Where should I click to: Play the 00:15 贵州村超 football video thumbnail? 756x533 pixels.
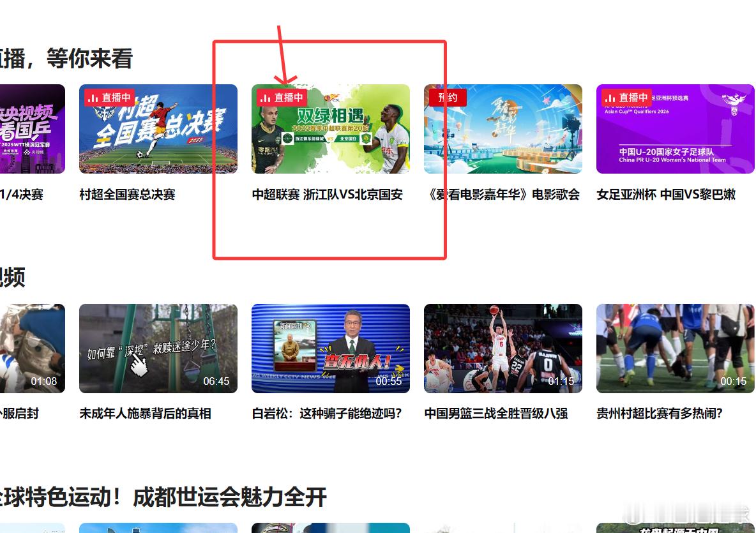tap(676, 349)
